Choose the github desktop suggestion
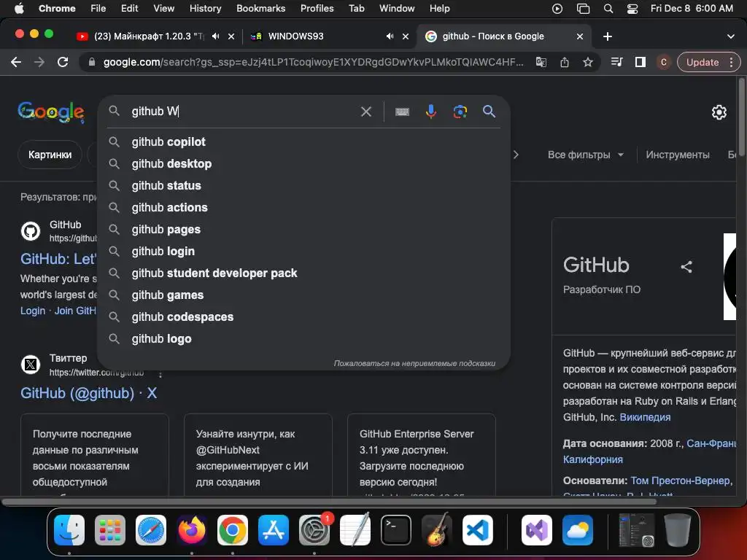This screenshot has width=747, height=560. pos(303,164)
